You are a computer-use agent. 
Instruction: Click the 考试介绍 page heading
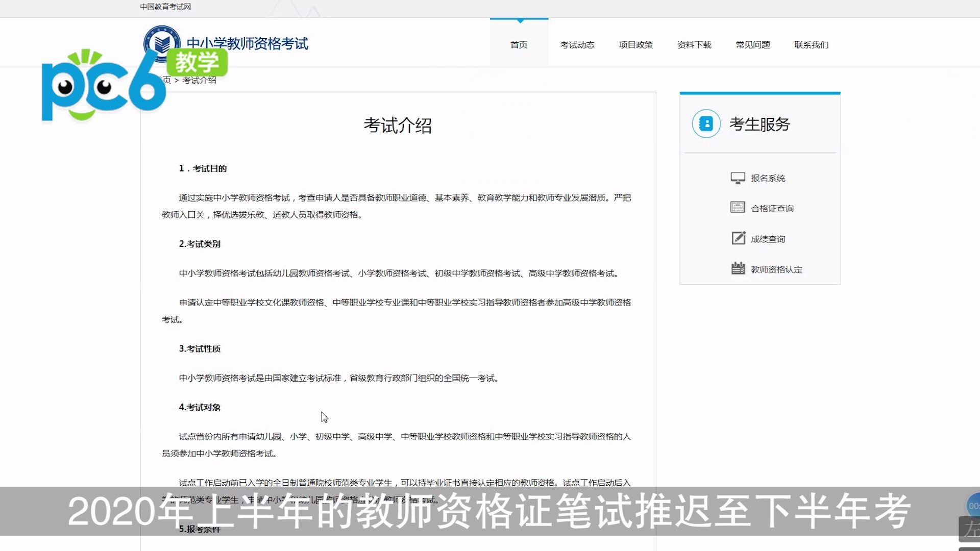pyautogui.click(x=398, y=126)
